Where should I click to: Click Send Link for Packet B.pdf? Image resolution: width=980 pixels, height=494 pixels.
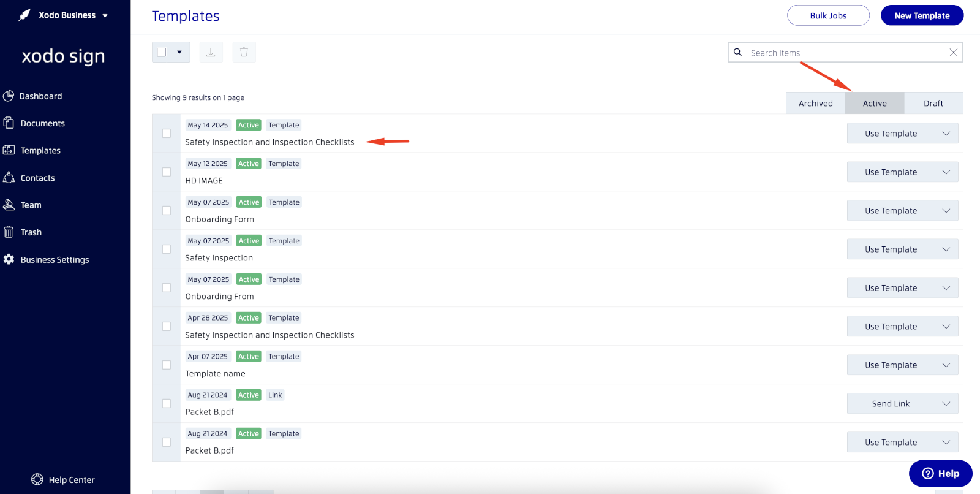click(x=891, y=404)
